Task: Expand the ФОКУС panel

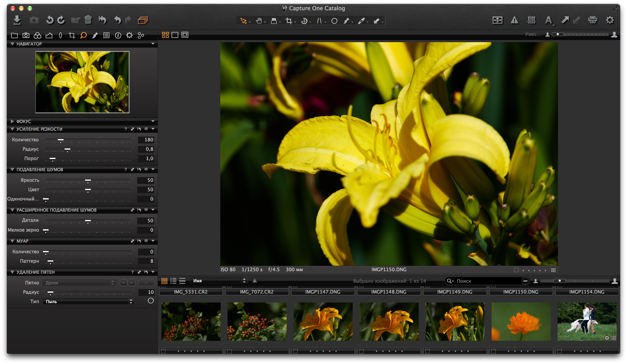Action: [x=12, y=121]
